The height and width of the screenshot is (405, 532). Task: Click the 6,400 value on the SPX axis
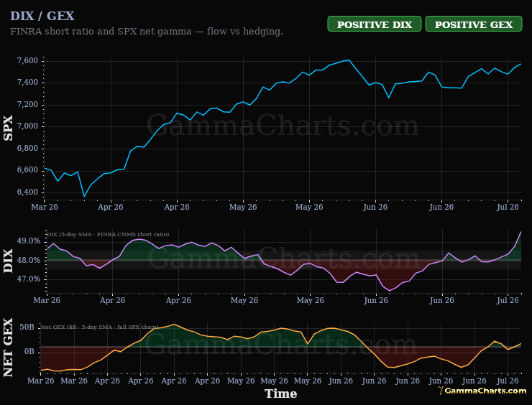coord(27,192)
